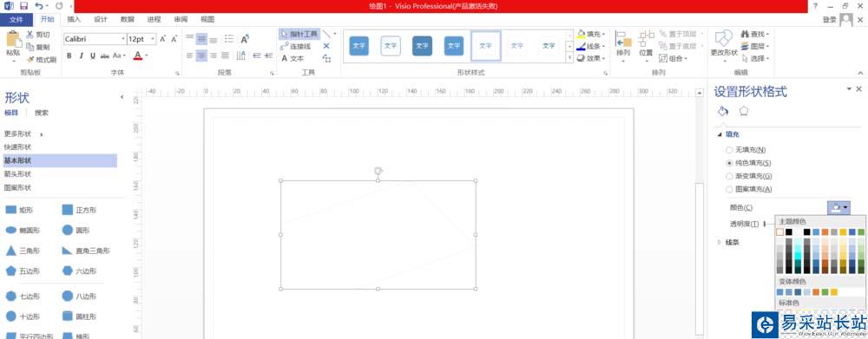Select Pattern Fill (图案填充) radio button
868x339 pixels.
729,189
